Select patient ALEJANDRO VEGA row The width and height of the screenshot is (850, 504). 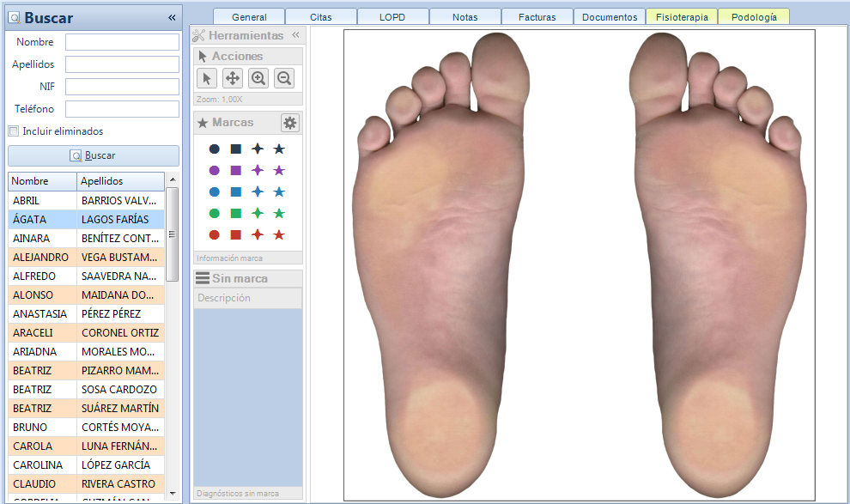[x=86, y=257]
